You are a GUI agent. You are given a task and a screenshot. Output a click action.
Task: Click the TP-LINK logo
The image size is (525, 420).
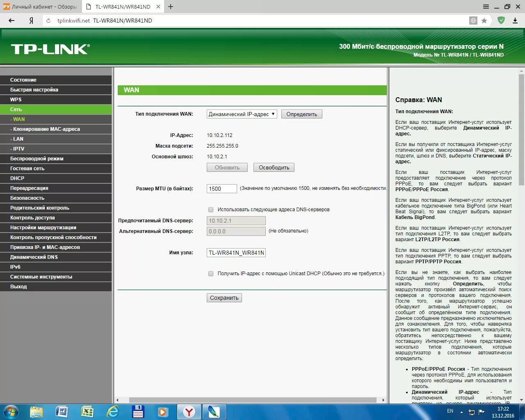click(x=50, y=49)
